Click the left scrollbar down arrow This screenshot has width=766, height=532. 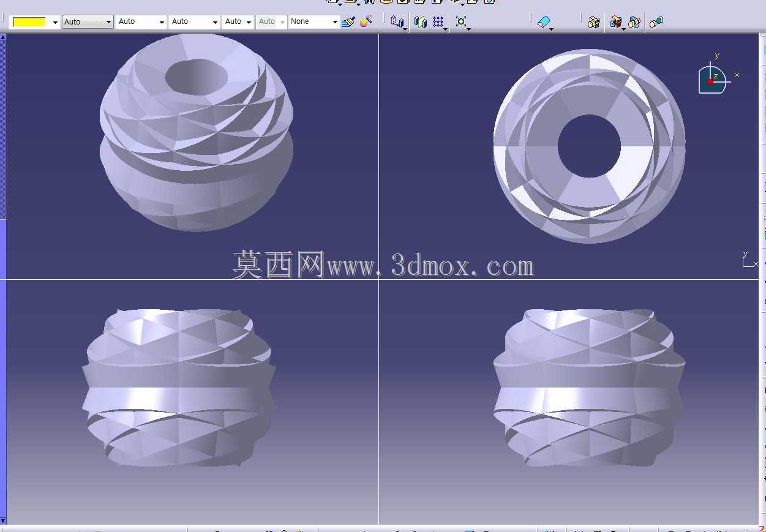coord(3,520)
